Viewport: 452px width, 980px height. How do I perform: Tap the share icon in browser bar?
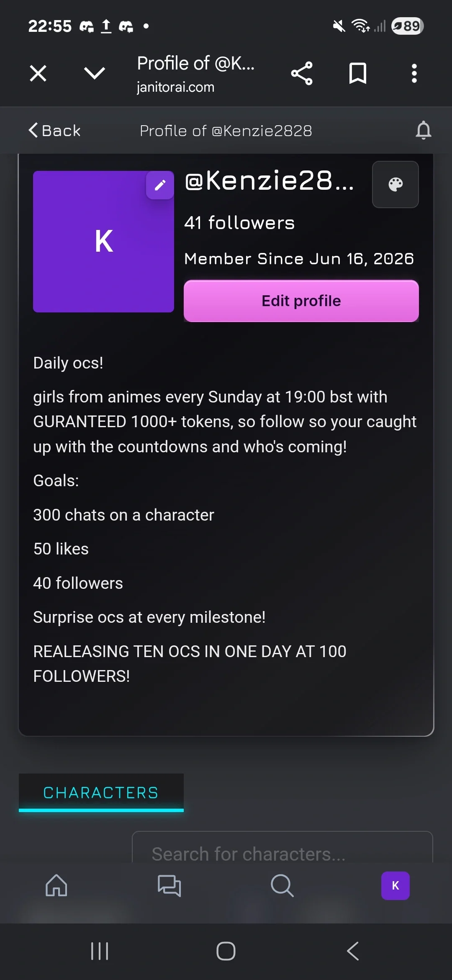[302, 74]
